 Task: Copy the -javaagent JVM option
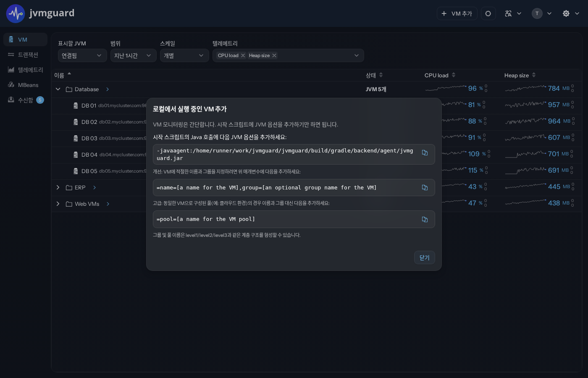coord(425,153)
